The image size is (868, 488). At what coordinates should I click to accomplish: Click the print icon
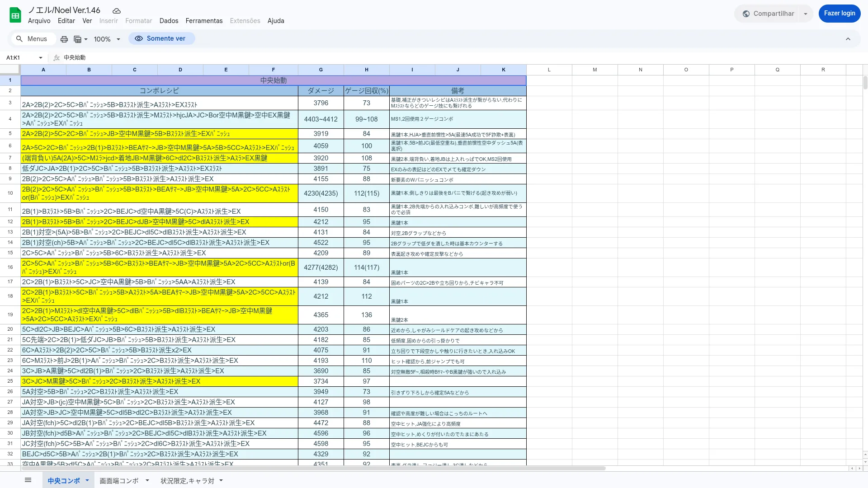point(64,39)
